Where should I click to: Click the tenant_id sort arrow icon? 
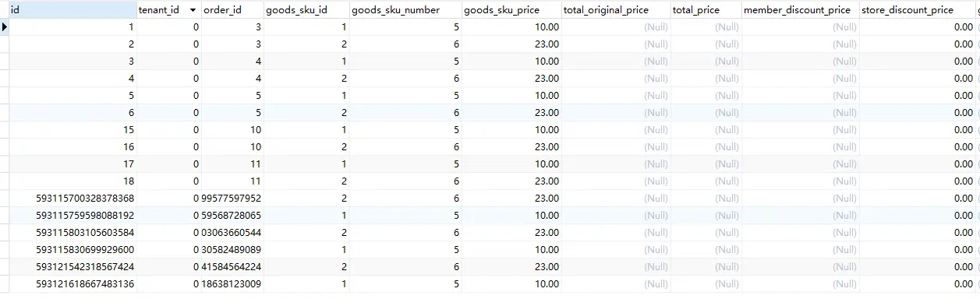[x=193, y=10]
